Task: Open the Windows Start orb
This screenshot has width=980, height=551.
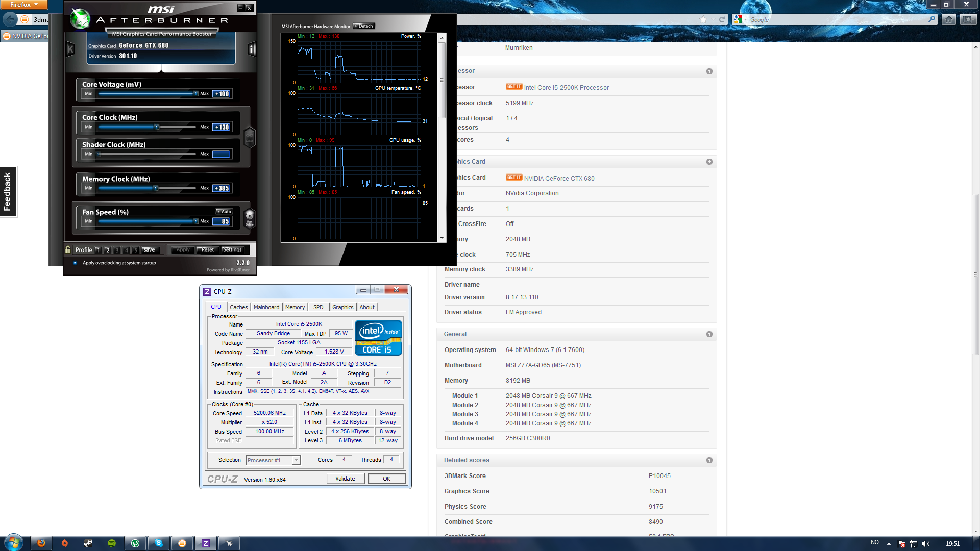Action: pyautogui.click(x=14, y=543)
